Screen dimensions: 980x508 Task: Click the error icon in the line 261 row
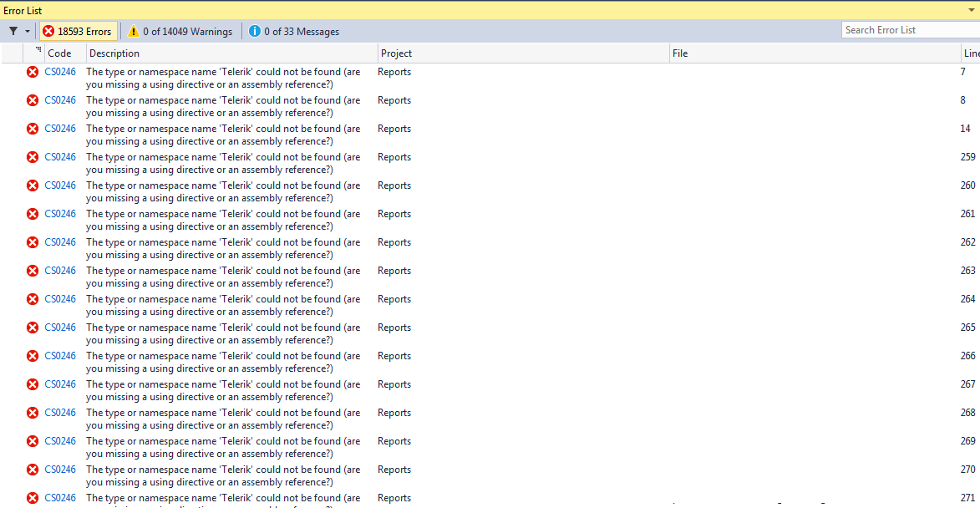coord(33,214)
